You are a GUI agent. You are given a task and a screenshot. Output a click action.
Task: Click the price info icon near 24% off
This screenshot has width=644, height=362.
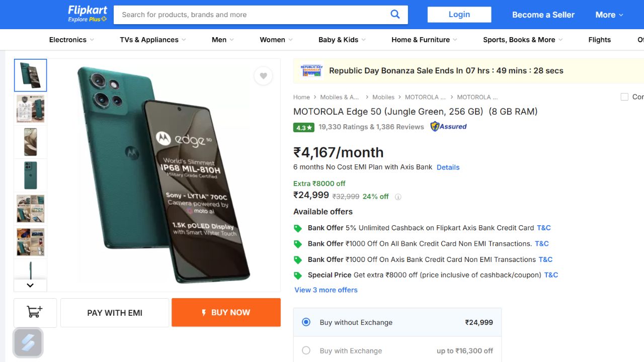click(x=398, y=197)
